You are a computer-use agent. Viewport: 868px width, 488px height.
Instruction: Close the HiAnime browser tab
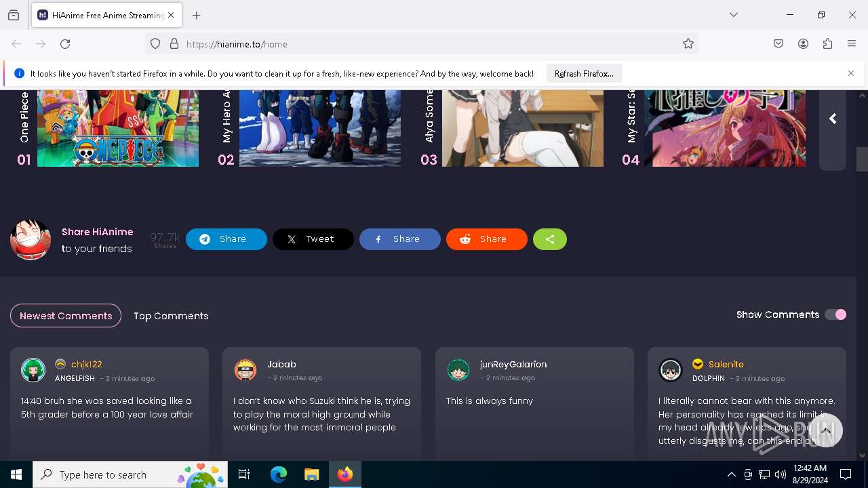click(171, 15)
